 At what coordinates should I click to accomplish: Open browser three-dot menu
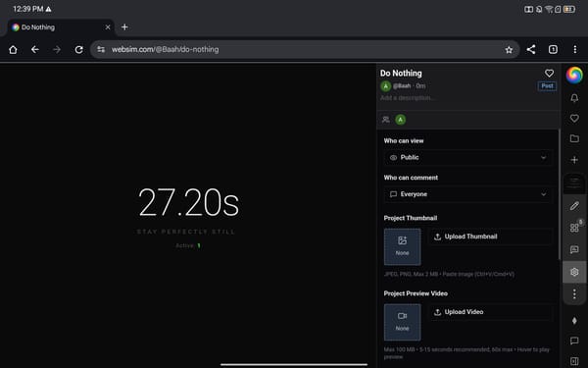(575, 50)
